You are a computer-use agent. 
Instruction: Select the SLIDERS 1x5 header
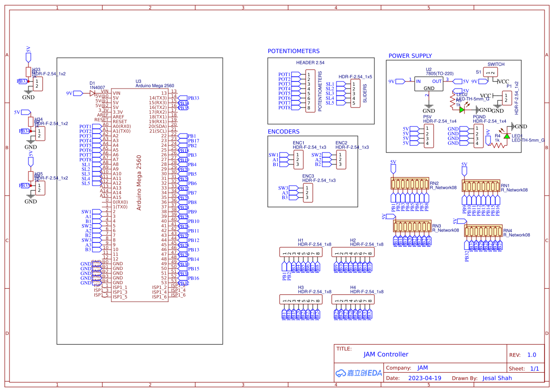[355, 93]
